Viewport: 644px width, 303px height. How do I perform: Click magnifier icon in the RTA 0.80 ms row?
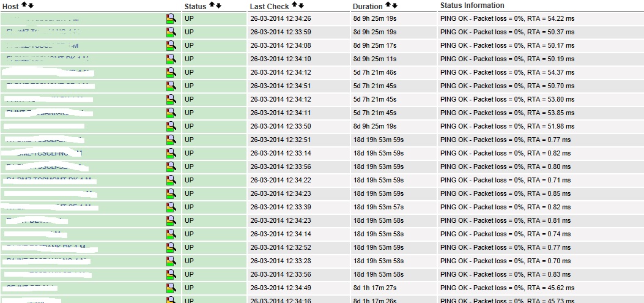tap(171, 167)
